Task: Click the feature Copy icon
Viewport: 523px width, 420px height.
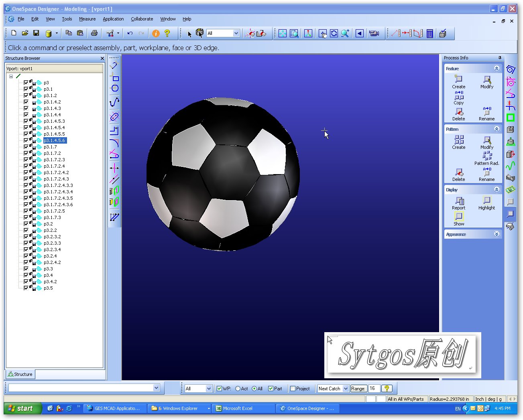Action: tap(458, 98)
